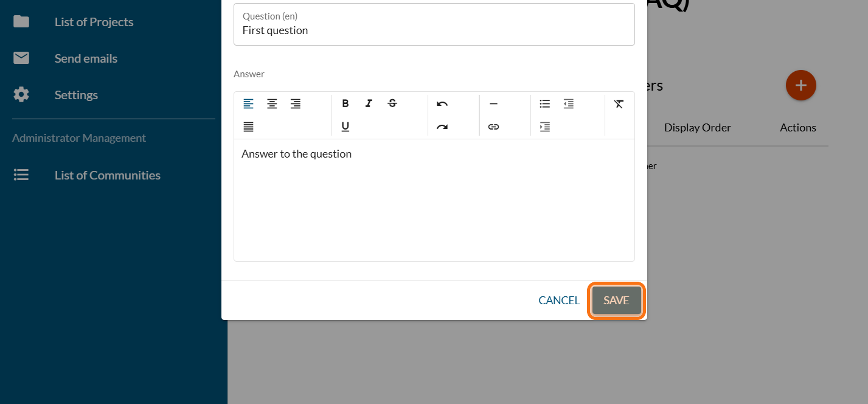
Task: Toggle bold formatting
Action: point(345,103)
